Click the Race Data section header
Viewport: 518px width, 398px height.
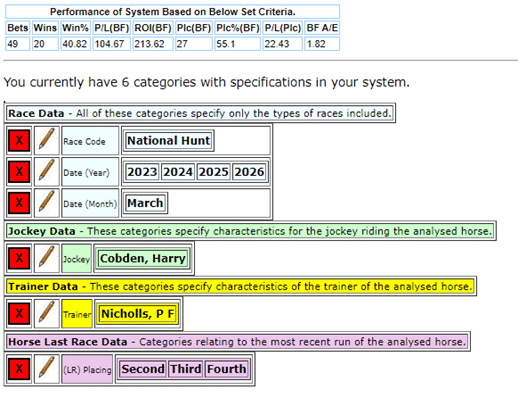200,113
